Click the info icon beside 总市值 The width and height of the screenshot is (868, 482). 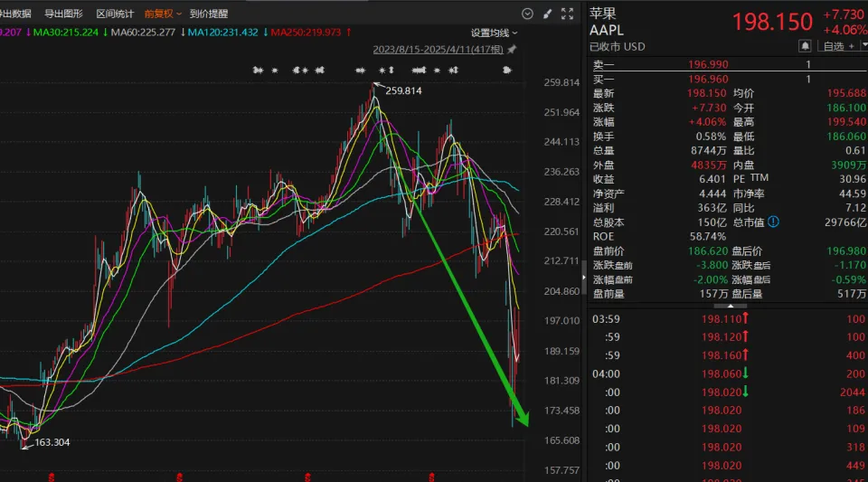tap(773, 222)
